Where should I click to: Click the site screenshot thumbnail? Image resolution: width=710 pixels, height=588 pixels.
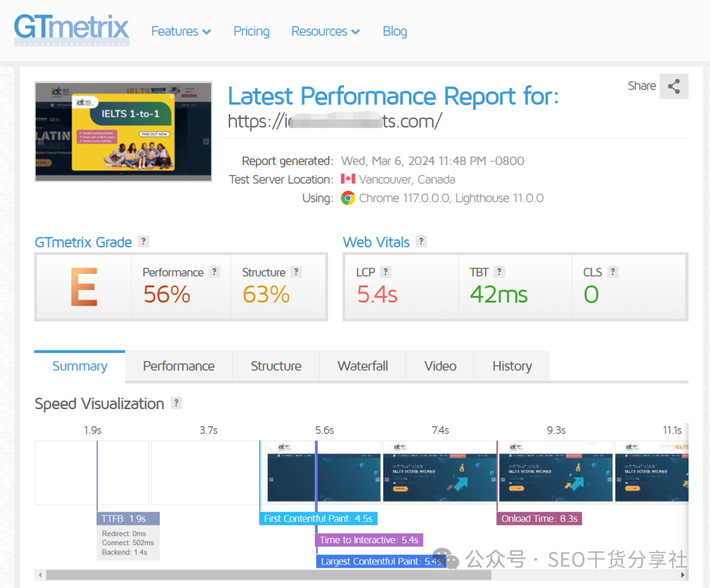click(x=123, y=132)
